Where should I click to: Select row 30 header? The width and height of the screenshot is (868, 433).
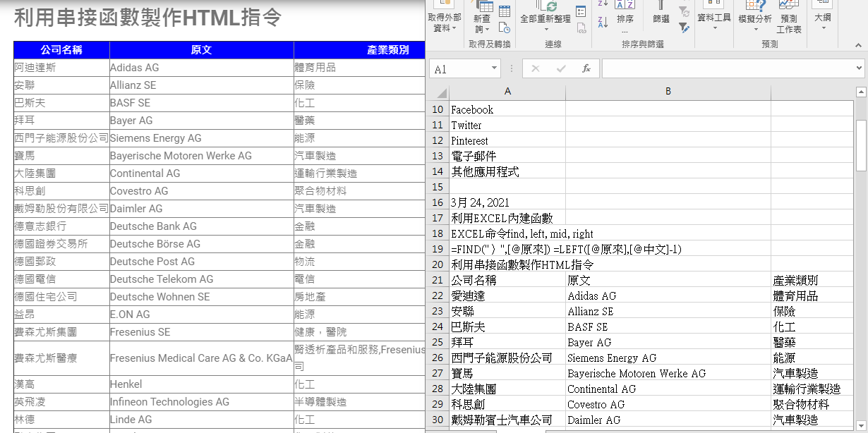(438, 420)
